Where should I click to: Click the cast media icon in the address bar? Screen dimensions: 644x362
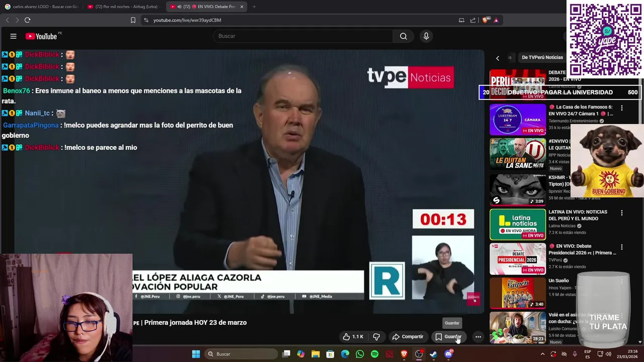tap(461, 20)
